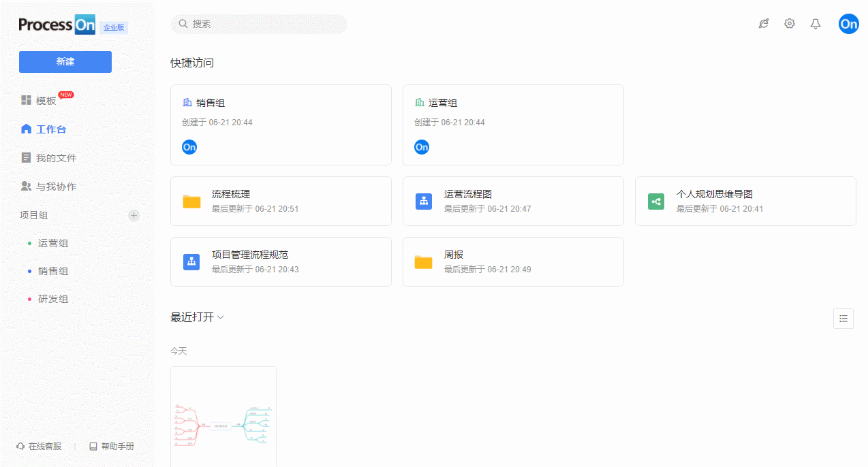
Task: Click the On avatar in top right corner
Action: point(849,23)
